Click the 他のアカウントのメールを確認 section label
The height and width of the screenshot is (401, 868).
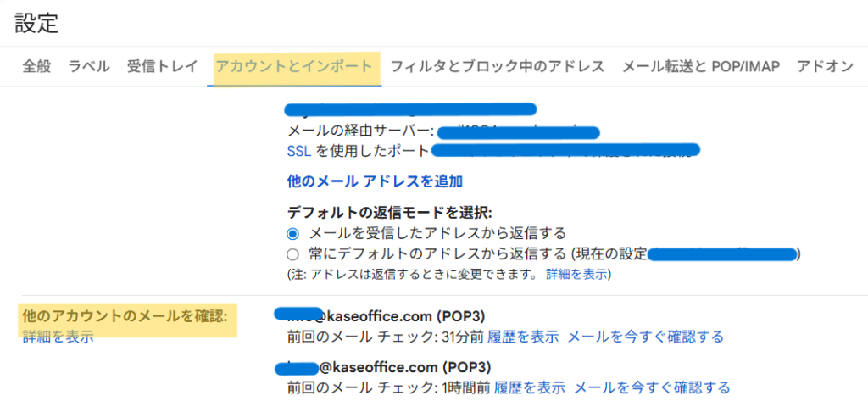point(125,316)
